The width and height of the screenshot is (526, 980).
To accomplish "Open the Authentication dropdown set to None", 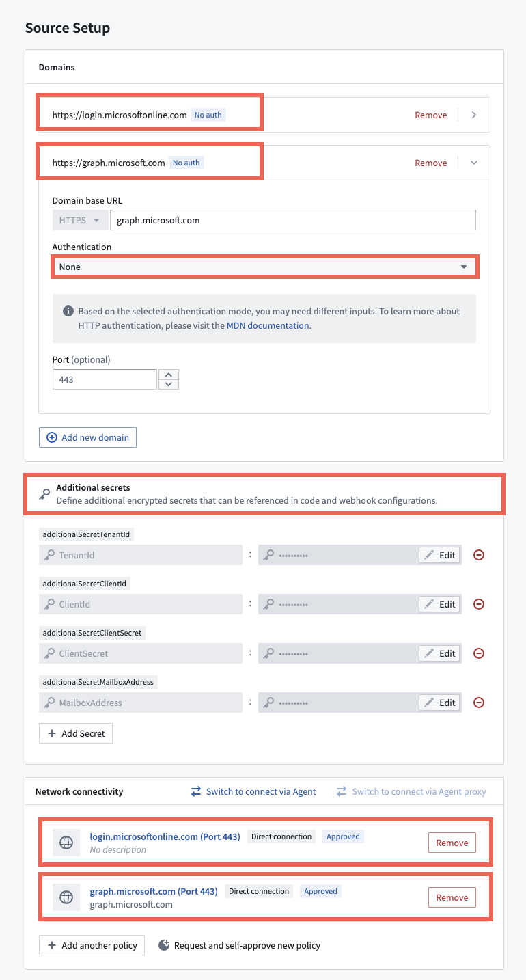I will click(x=264, y=267).
